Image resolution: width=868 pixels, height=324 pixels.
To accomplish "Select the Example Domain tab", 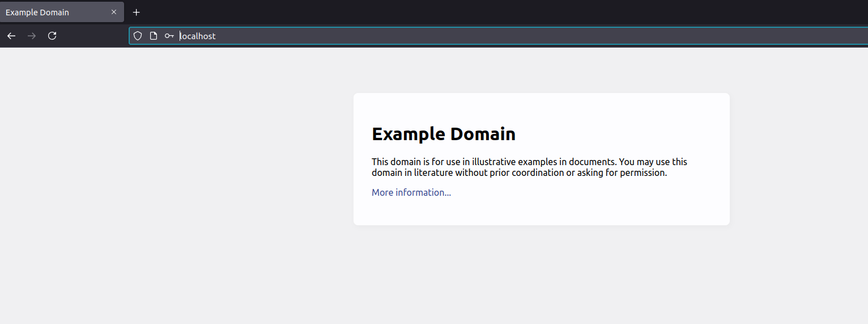I will coord(62,12).
